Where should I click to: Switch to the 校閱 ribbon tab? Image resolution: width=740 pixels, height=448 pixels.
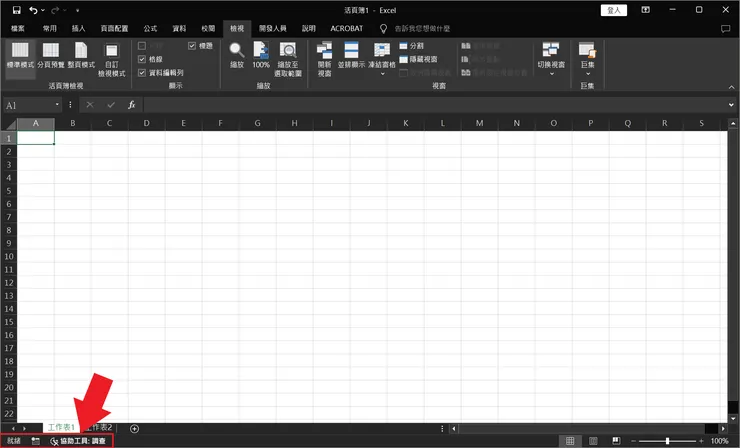(208, 28)
